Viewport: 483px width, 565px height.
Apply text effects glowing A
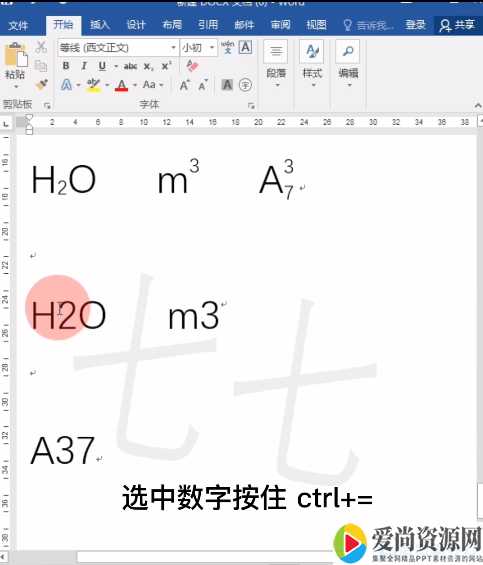click(66, 85)
